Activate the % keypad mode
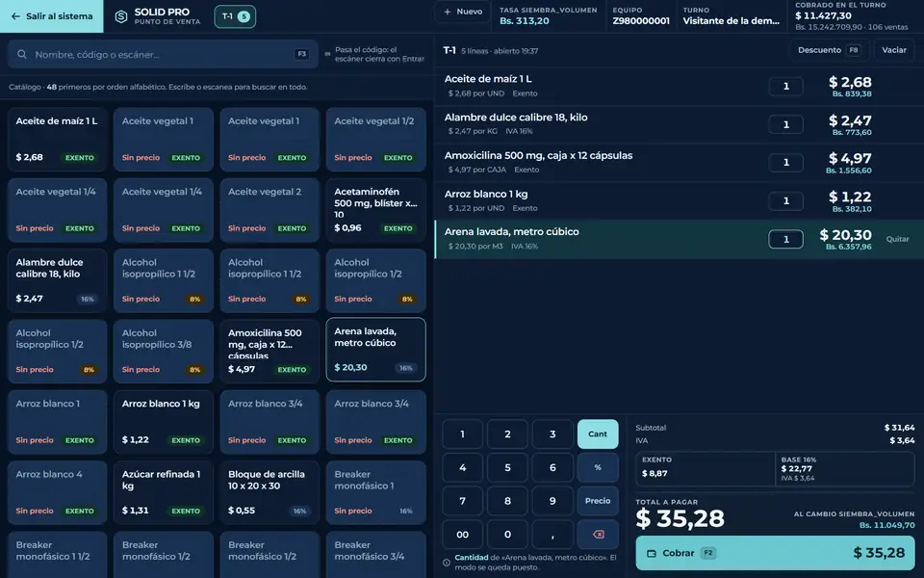The image size is (924, 578). pos(598,467)
